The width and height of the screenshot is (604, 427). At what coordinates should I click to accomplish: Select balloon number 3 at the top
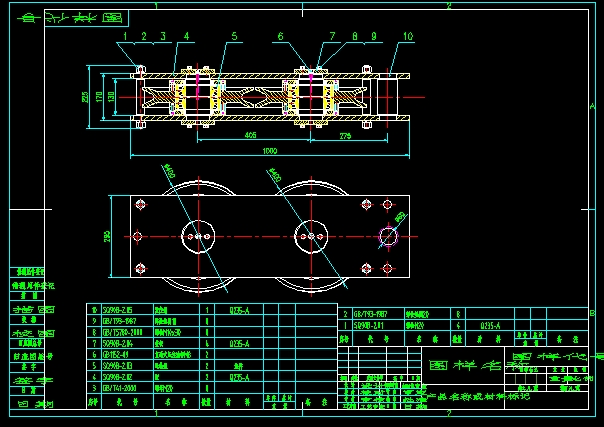(163, 37)
